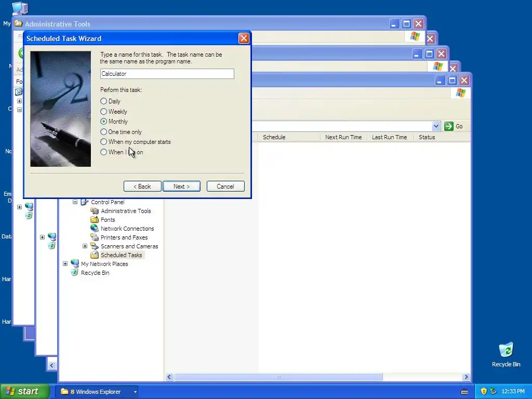Click the My Network Places icon
532x399 pixels.
(75, 263)
